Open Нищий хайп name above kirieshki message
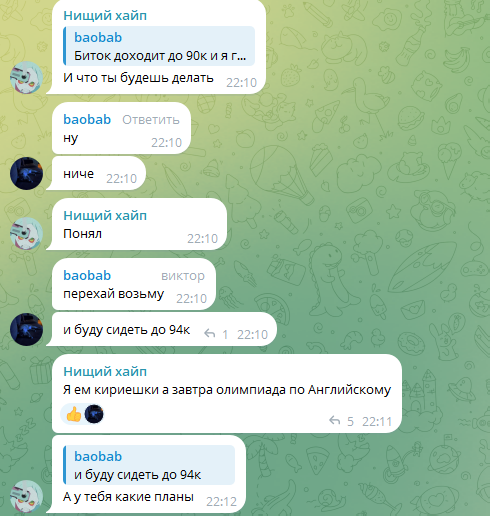The height and width of the screenshot is (516, 490). click(x=105, y=371)
